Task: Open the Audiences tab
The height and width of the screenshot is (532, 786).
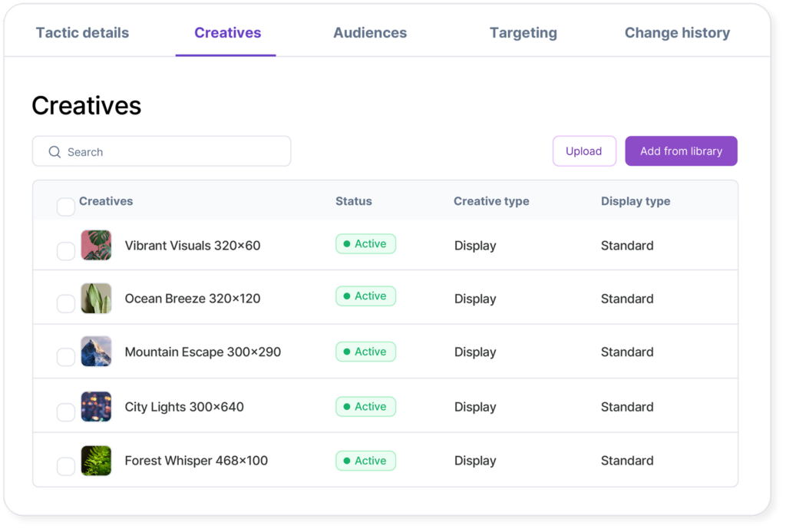Action: click(370, 33)
